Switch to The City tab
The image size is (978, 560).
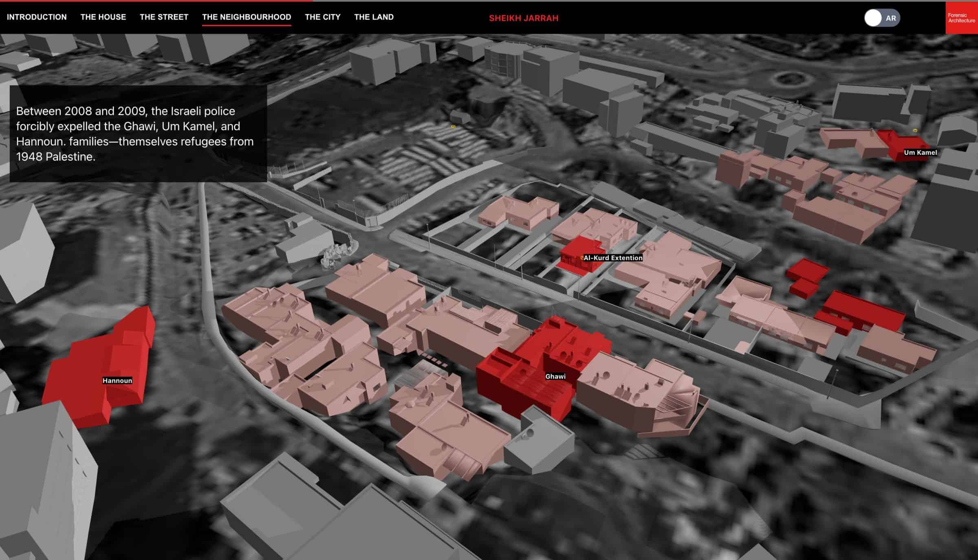322,17
